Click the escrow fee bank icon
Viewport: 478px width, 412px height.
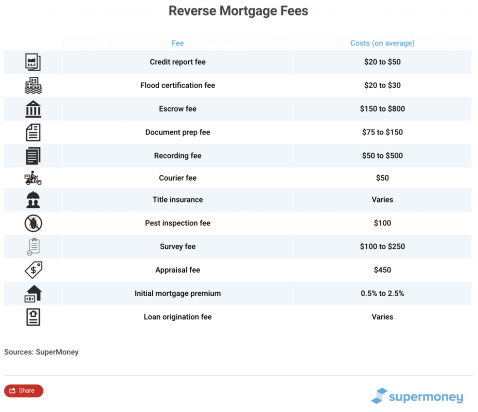33,109
